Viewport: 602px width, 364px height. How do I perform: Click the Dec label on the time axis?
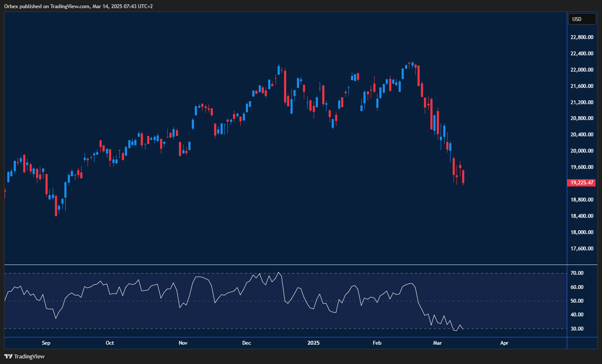click(246, 343)
